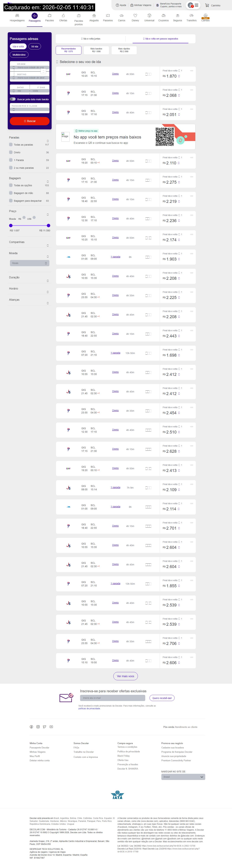The width and height of the screenshot is (232, 868).
Task: Click 'Ver mais voos' button
Action: 125,676
